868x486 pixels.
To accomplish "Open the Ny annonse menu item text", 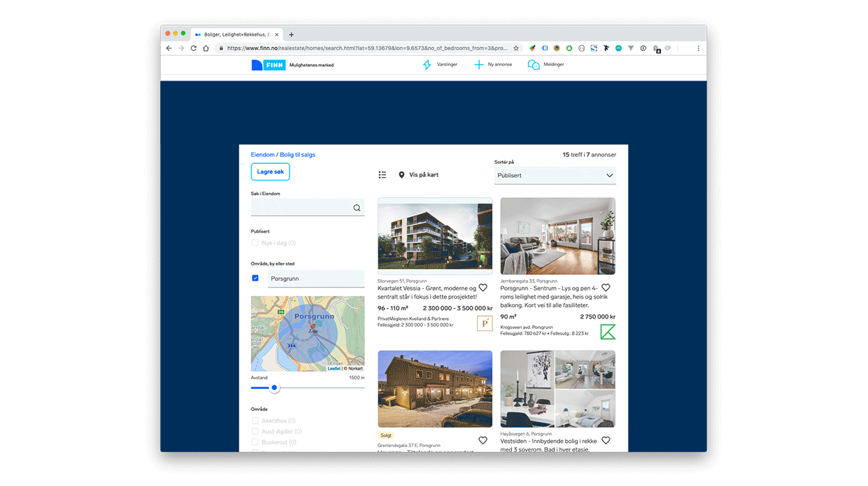I will pyautogui.click(x=500, y=65).
